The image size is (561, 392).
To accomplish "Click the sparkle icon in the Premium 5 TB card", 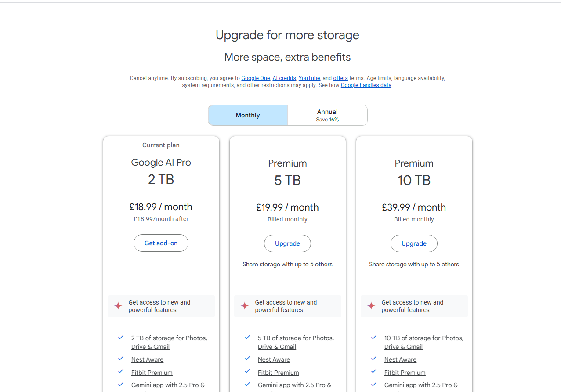I will pyautogui.click(x=245, y=306).
